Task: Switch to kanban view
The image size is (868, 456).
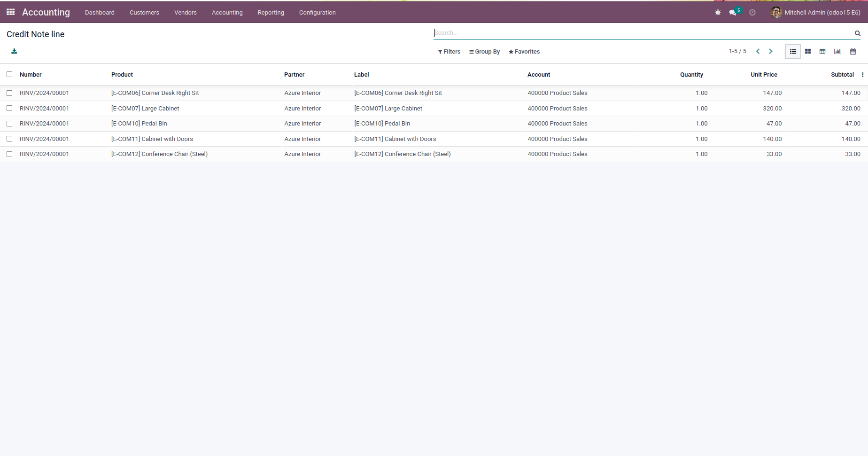Action: pyautogui.click(x=808, y=51)
